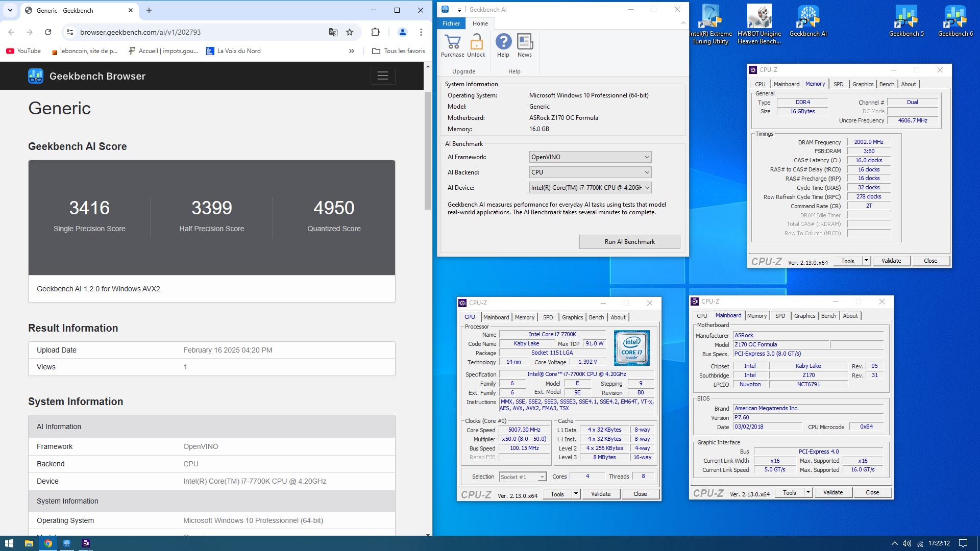980x551 pixels.
Task: Click Close button in CPU-Z Memory window
Action: [x=930, y=261]
